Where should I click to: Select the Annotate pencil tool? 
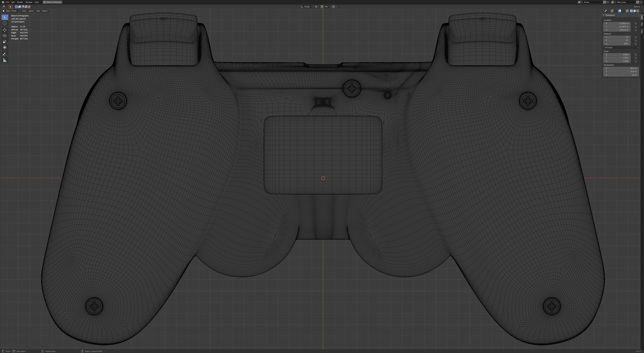pyautogui.click(x=5, y=54)
